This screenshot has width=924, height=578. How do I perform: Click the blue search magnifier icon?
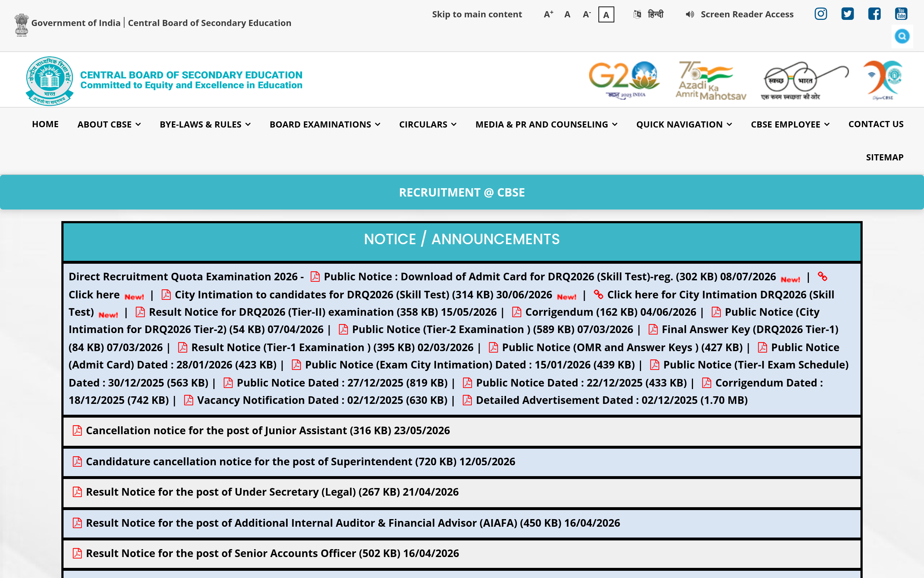click(902, 36)
